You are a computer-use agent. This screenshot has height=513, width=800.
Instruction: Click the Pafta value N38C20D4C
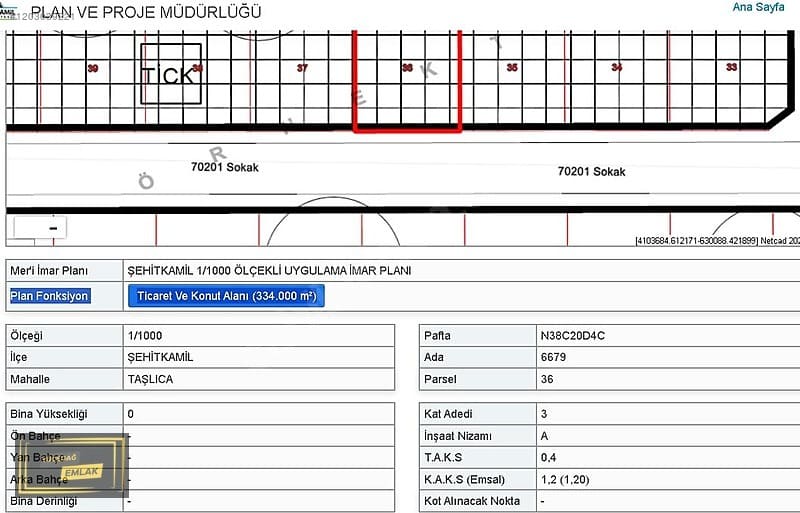click(572, 336)
